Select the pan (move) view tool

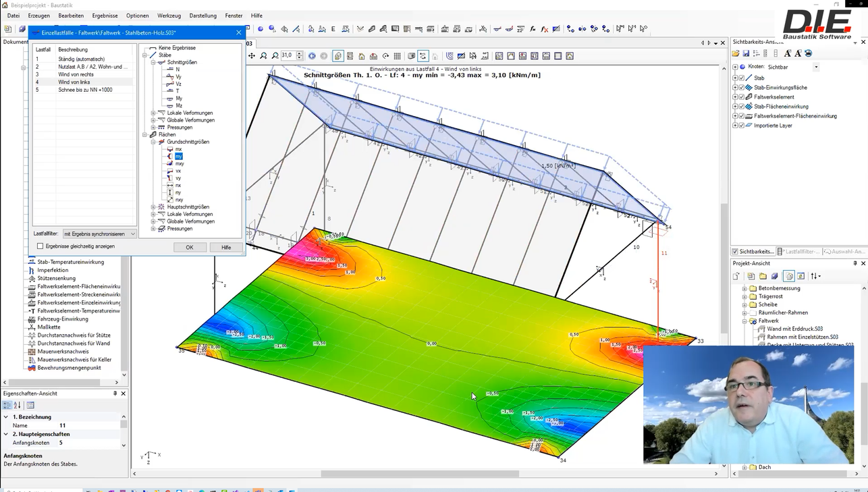coord(252,56)
